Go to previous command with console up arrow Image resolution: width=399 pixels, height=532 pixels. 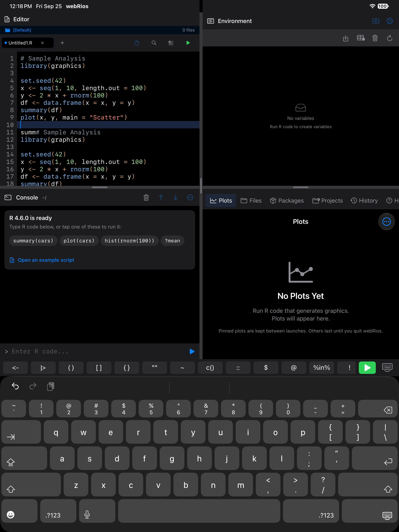pos(161,197)
